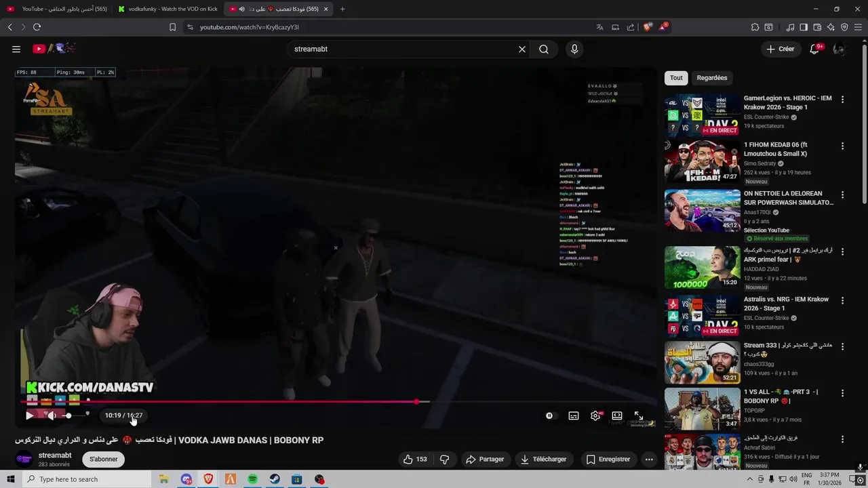The width and height of the screenshot is (868, 488).
Task: Open the account avatar menu
Action: (x=840, y=49)
